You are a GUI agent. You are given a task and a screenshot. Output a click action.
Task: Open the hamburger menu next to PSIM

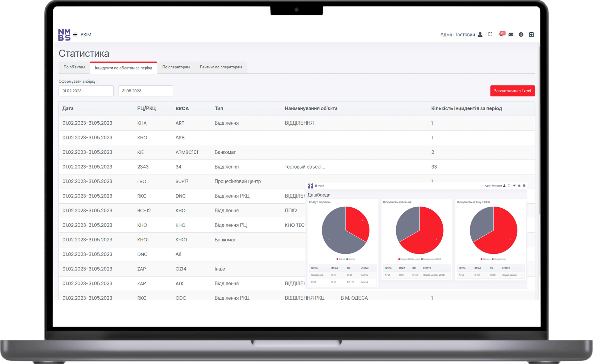pyautogui.click(x=75, y=35)
